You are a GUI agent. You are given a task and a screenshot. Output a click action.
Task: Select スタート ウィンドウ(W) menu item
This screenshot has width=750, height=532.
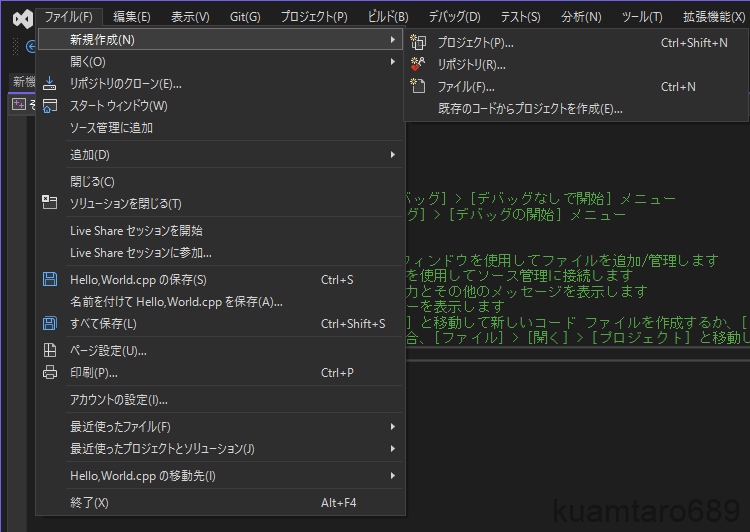tap(220, 106)
